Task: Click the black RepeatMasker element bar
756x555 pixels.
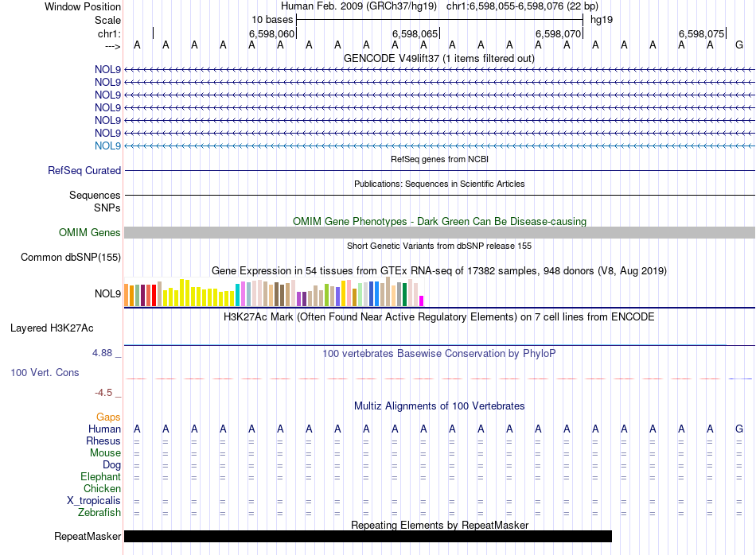Action: (368, 537)
